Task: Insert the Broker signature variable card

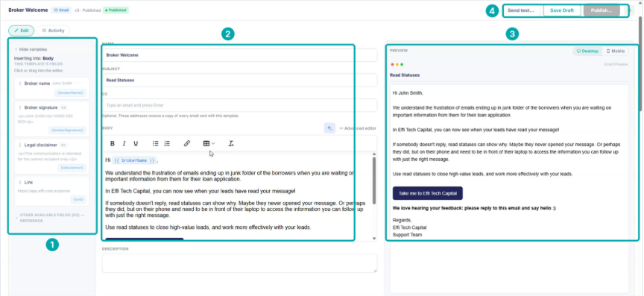Action: click(x=51, y=119)
